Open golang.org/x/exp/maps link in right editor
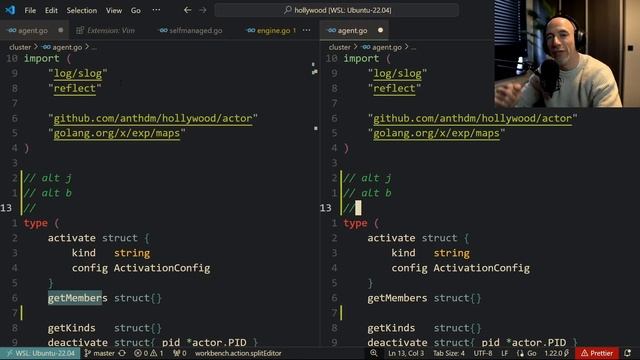The image size is (640, 360). 436,133
